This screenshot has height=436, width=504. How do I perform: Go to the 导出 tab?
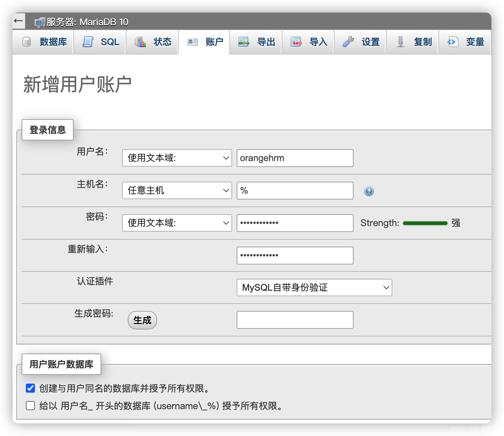[256, 42]
